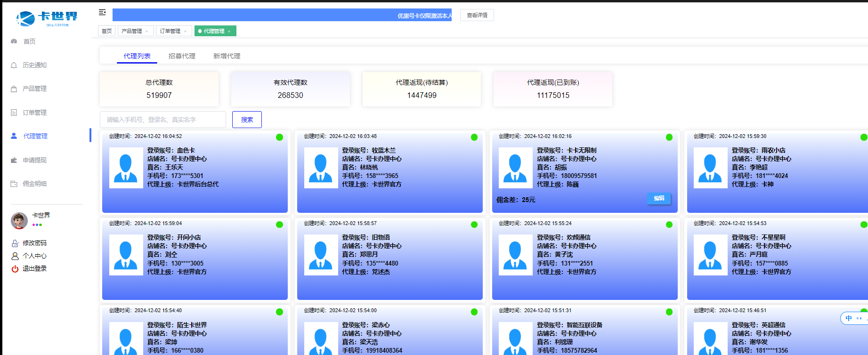The width and height of the screenshot is (868, 355).
Task: Click 登录账号: 英超通信 text
Action: point(758,325)
